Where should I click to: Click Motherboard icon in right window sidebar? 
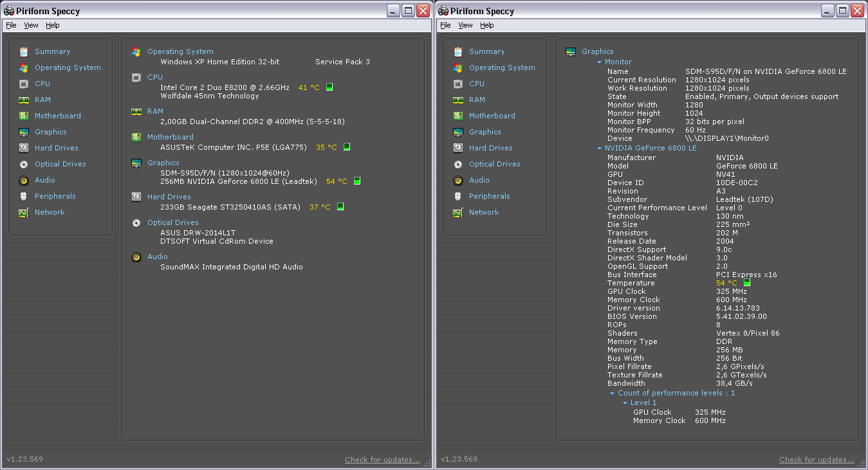(x=458, y=116)
